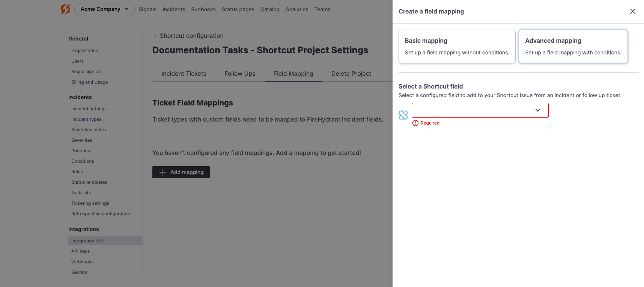Viewport: 644px width, 287px height.
Task: Click the Shortcut logo icon beside the field selector
Action: coord(403,115)
